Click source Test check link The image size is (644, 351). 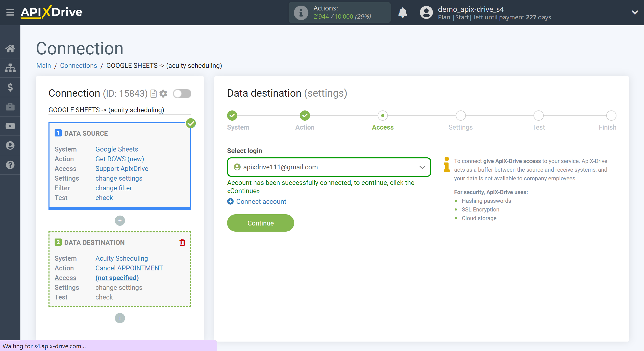104,198
